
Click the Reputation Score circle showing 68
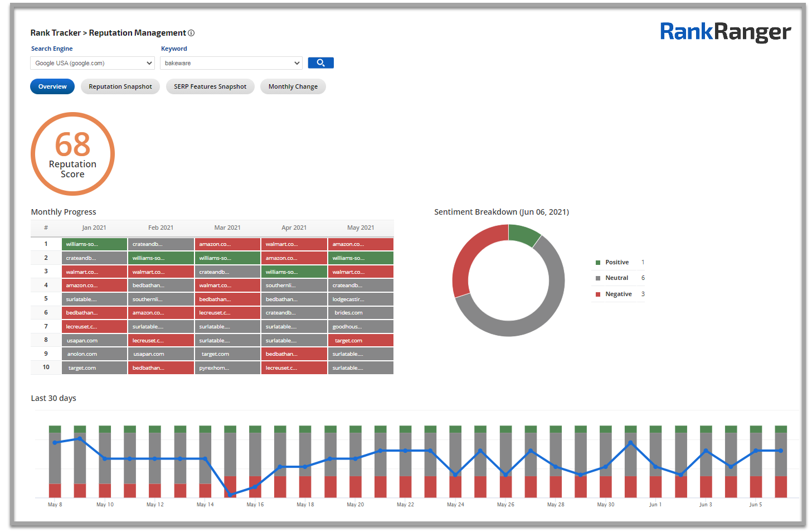pyautogui.click(x=72, y=153)
